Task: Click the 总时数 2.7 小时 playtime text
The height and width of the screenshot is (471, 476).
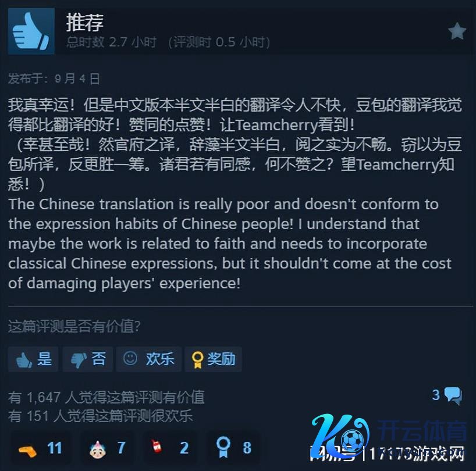Action: (111, 42)
